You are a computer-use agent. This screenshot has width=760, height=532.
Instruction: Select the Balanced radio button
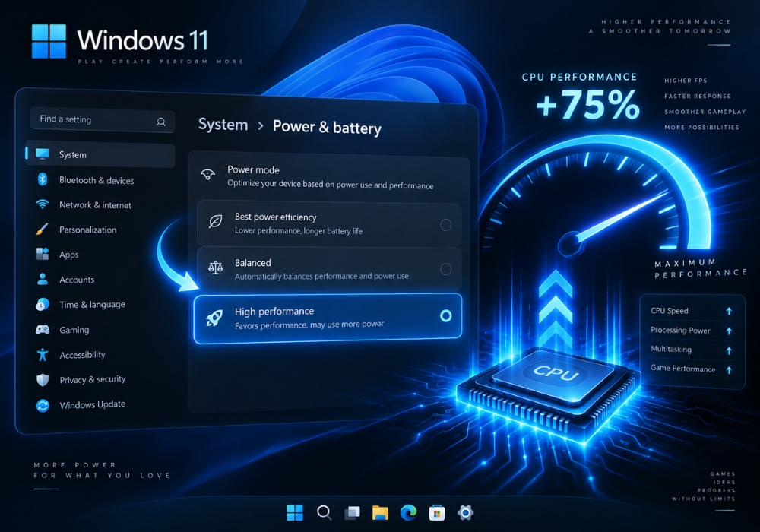pyautogui.click(x=446, y=269)
